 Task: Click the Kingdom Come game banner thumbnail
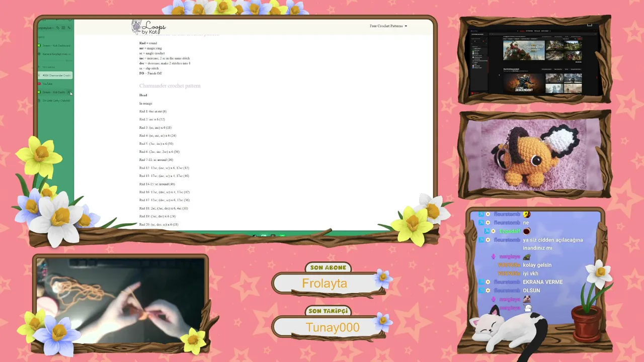[x=524, y=50]
